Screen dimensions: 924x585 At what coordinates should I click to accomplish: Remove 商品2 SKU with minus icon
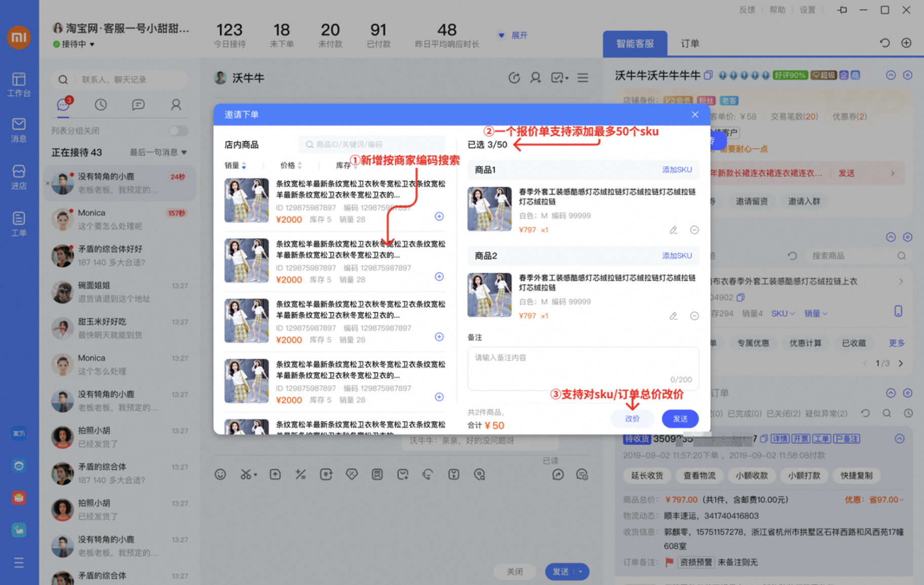(695, 316)
